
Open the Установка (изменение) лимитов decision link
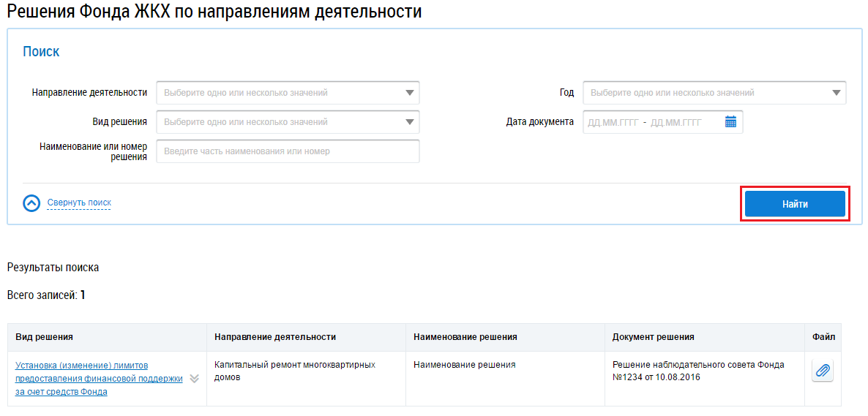tap(99, 378)
